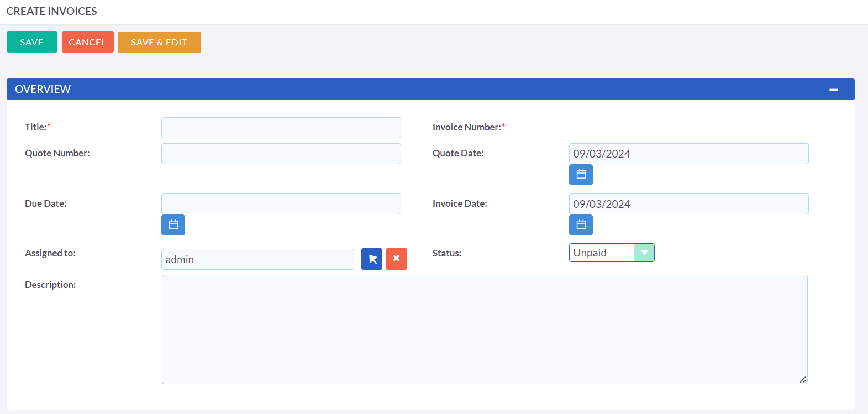The height and width of the screenshot is (414, 868).
Task: Click the green SAVE button
Action: (31, 42)
